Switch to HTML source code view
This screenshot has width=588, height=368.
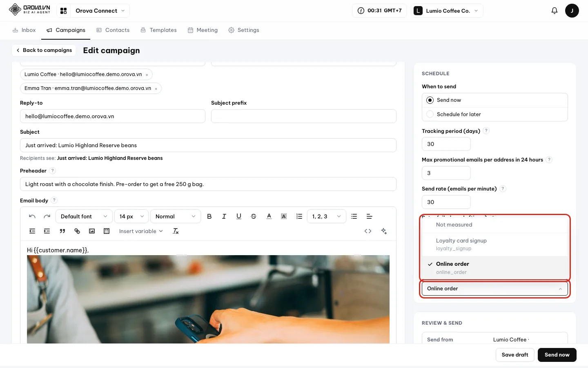368,231
